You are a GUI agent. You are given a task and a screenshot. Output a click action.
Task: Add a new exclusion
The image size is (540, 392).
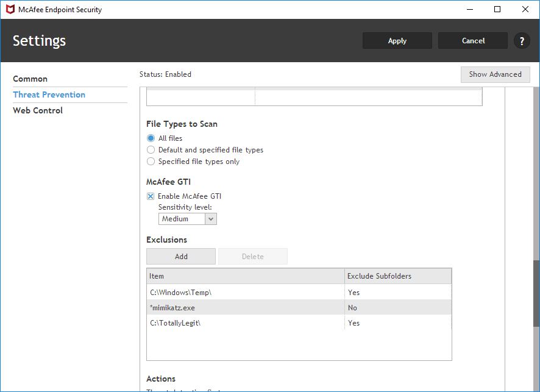[181, 256]
